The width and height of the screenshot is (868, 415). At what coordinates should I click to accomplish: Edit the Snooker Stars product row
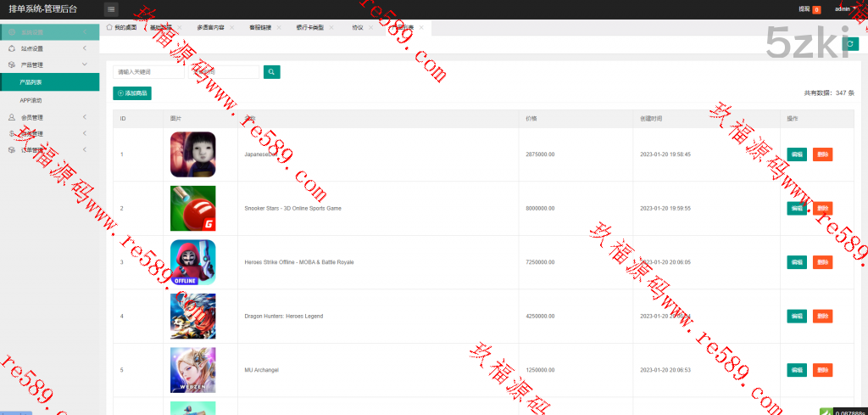click(x=796, y=208)
